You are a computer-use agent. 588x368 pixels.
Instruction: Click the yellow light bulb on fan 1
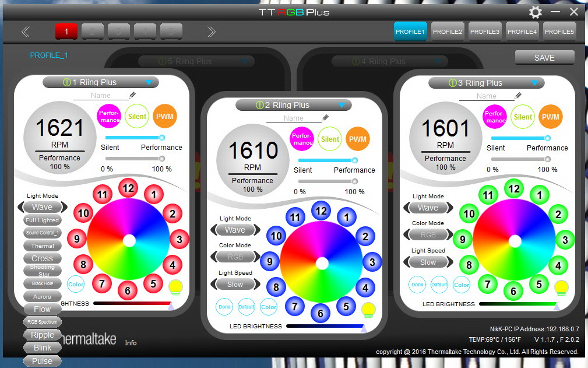click(175, 288)
